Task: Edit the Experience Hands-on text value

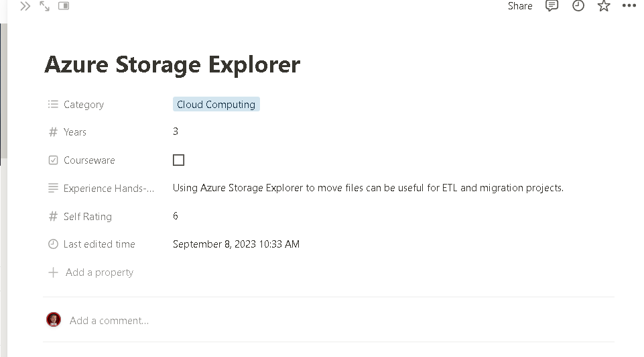Action: tap(368, 188)
